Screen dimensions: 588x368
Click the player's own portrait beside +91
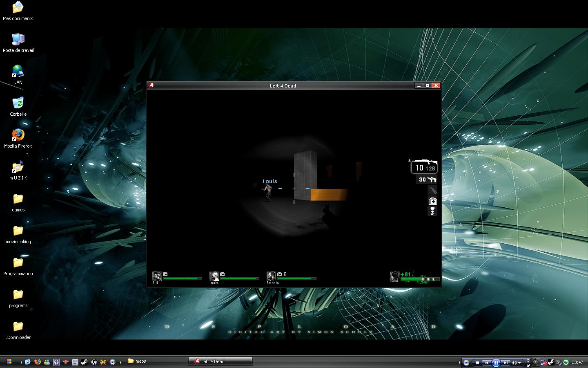(394, 276)
